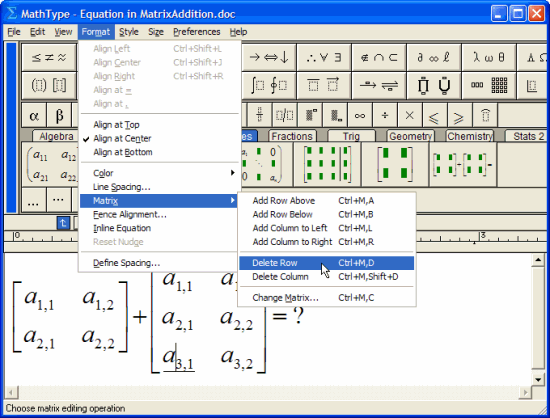This screenshot has height=418, width=550.
Task: Select Delete Row in Matrix submenu
Action: (x=327, y=263)
